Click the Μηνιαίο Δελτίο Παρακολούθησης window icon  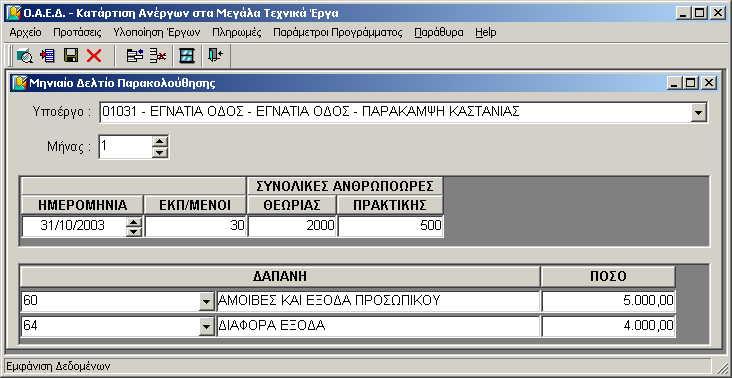[x=20, y=83]
